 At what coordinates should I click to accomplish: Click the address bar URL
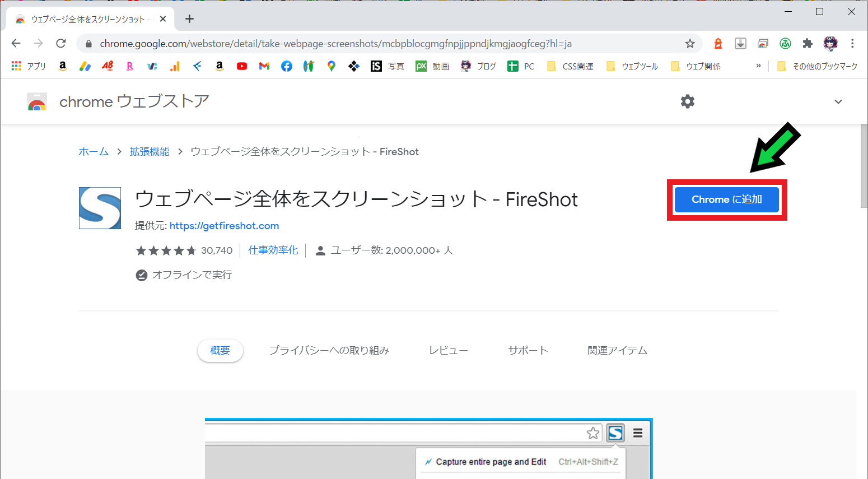[336, 44]
